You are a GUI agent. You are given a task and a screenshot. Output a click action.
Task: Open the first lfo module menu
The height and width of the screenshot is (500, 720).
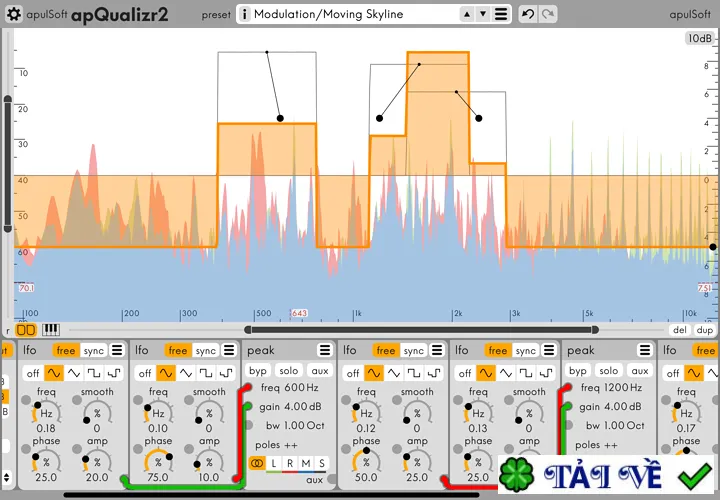pyautogui.click(x=117, y=351)
